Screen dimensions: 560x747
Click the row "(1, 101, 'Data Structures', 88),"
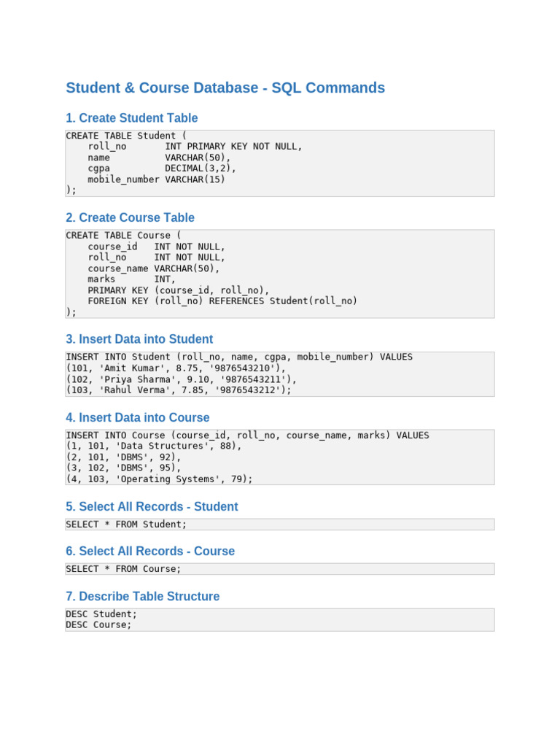tap(153, 446)
